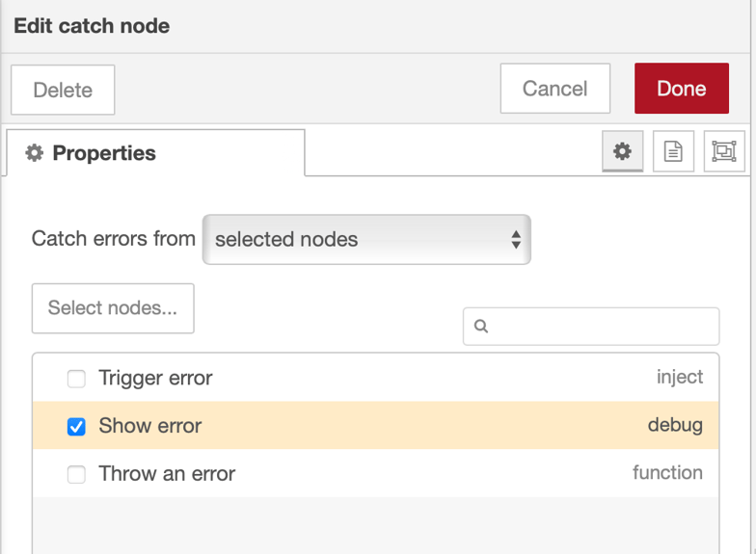This screenshot has width=756, height=554.
Task: Delete the catch node
Action: click(x=63, y=91)
